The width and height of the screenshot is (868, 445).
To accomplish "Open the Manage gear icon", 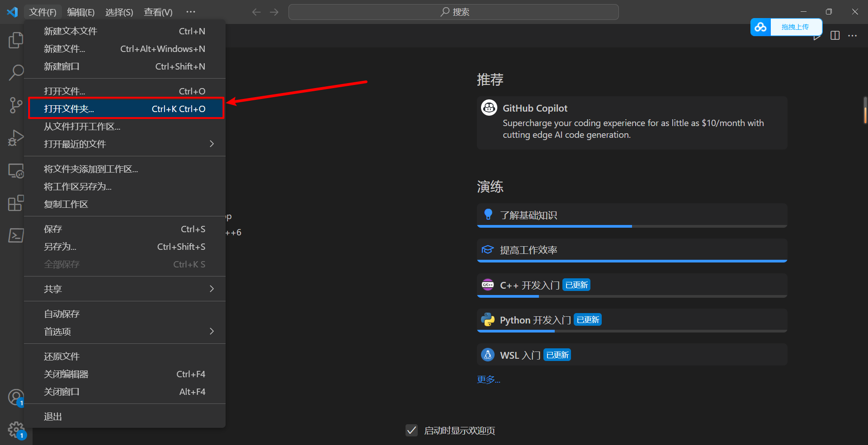I will pos(16,430).
